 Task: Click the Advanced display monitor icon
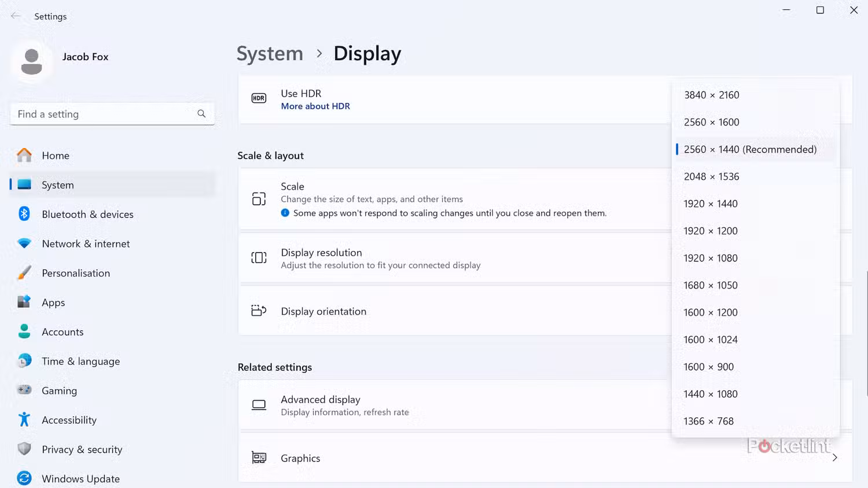tap(259, 405)
